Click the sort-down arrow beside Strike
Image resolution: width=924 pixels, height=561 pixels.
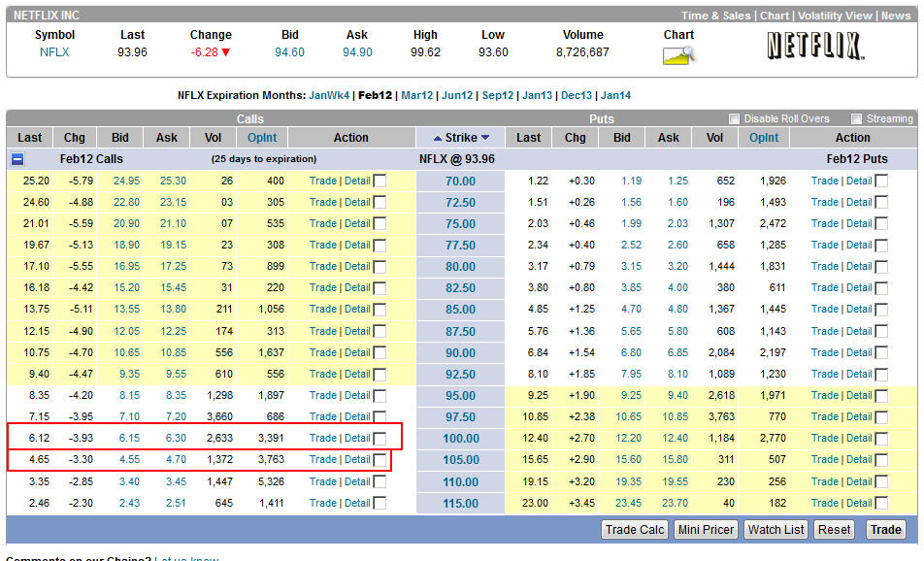coord(485,138)
